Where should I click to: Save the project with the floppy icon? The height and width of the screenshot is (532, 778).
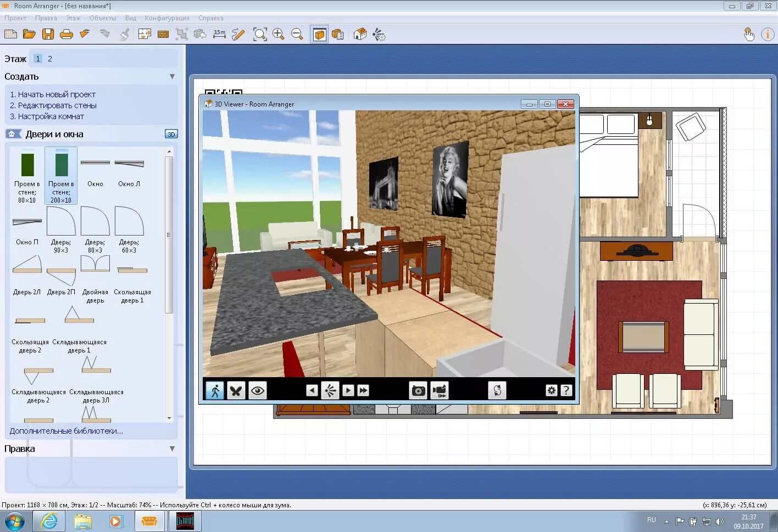[48, 35]
